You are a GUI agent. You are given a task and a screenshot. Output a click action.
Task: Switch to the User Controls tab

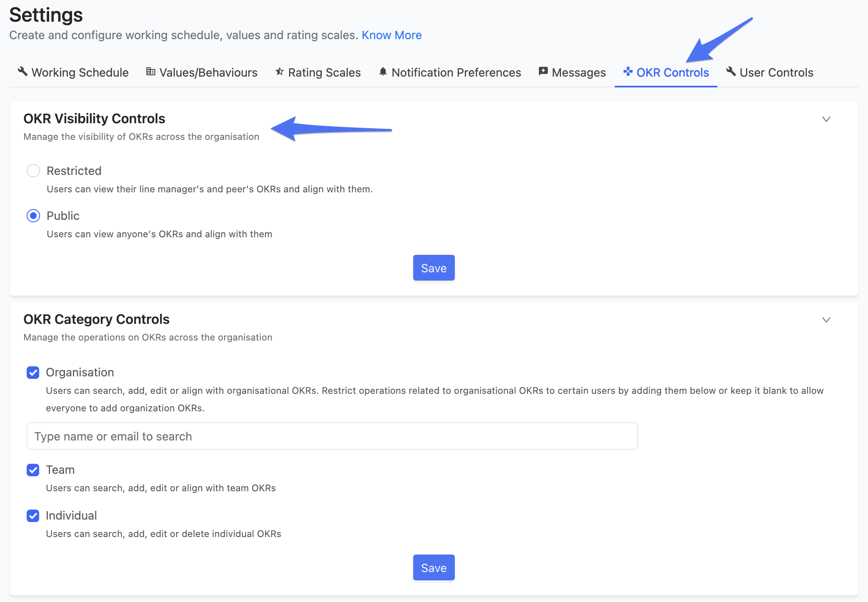click(776, 72)
